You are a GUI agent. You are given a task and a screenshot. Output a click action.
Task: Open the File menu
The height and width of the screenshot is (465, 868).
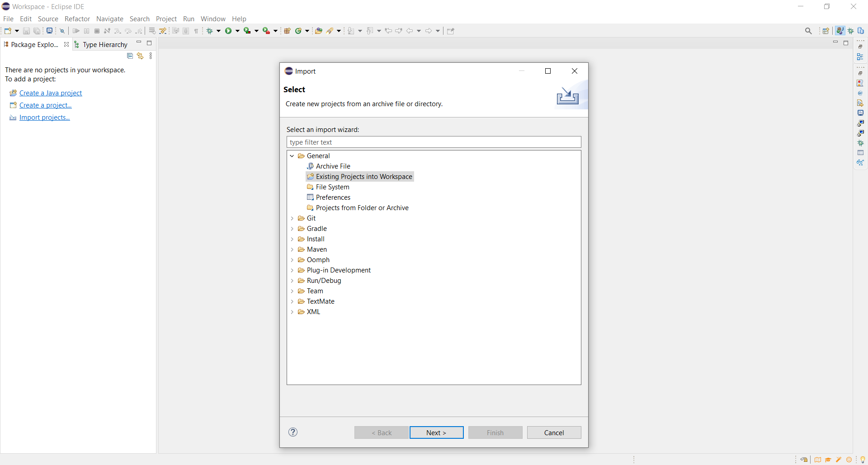point(8,19)
